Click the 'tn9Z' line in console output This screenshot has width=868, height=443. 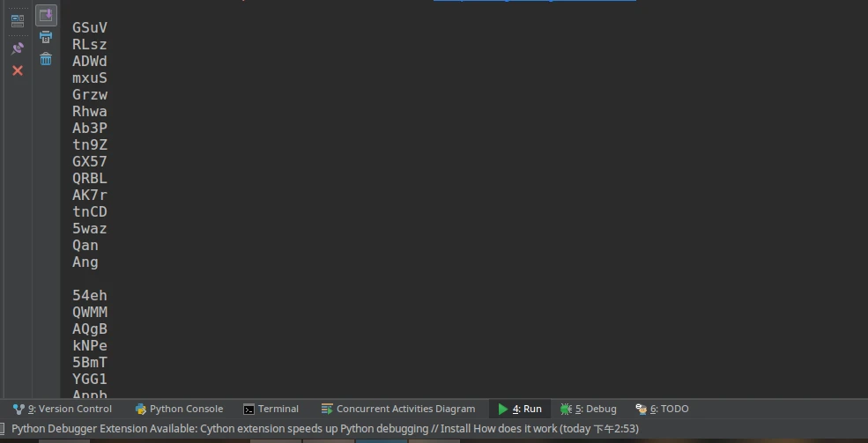tap(90, 145)
